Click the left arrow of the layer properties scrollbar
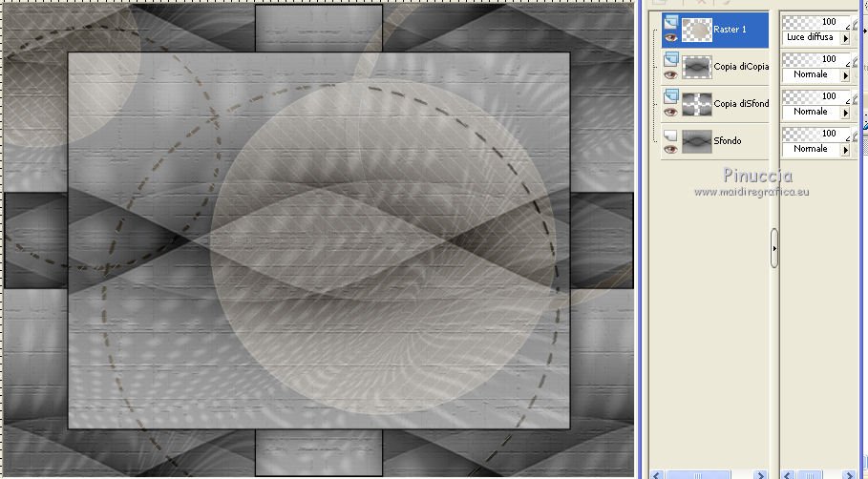The image size is (868, 479). coord(788,475)
